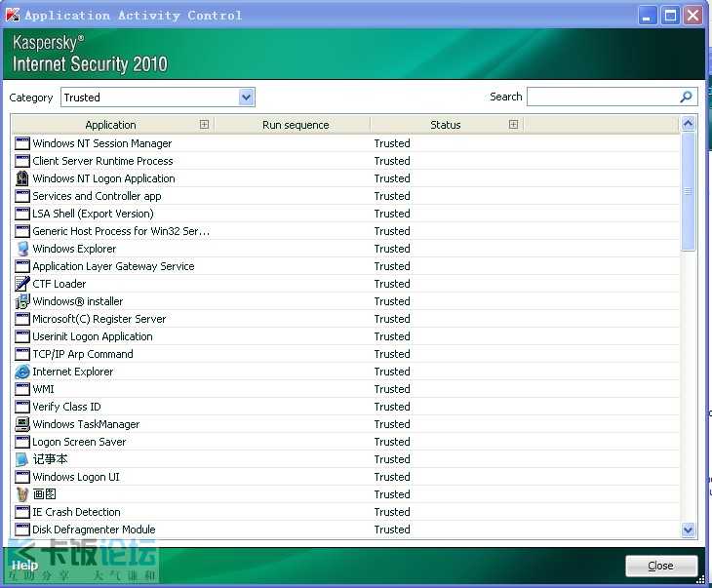Select the Windows NT Logon Application row

tap(345, 178)
